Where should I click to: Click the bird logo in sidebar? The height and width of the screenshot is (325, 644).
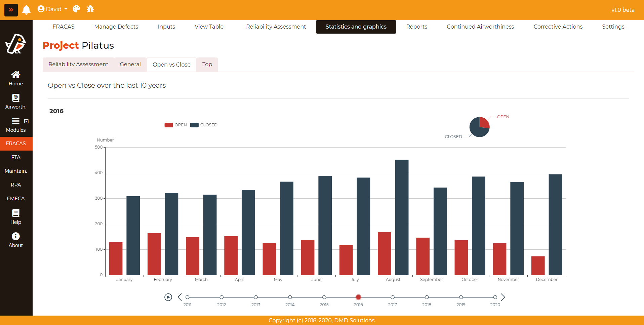[x=16, y=44]
